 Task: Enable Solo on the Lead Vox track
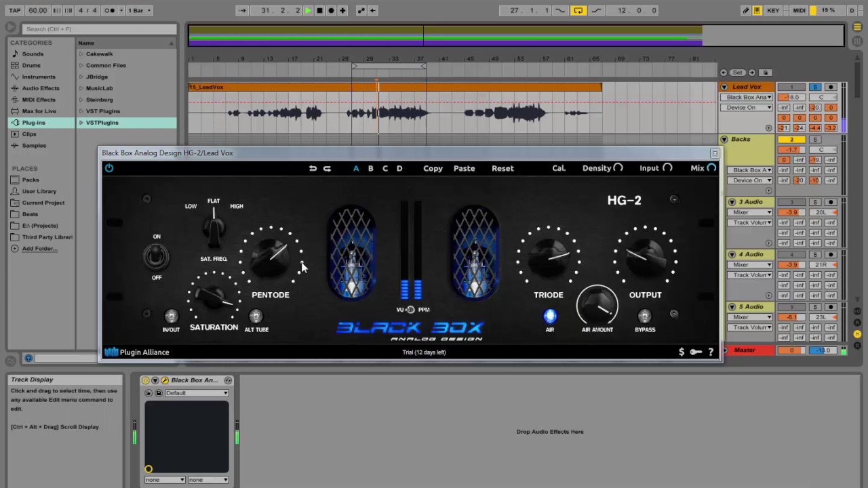[815, 86]
